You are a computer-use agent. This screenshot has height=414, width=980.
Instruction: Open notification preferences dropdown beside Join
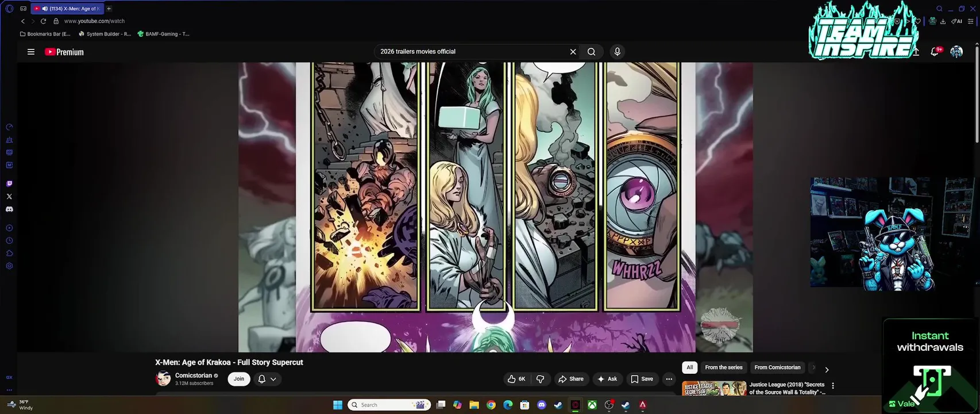(267, 379)
